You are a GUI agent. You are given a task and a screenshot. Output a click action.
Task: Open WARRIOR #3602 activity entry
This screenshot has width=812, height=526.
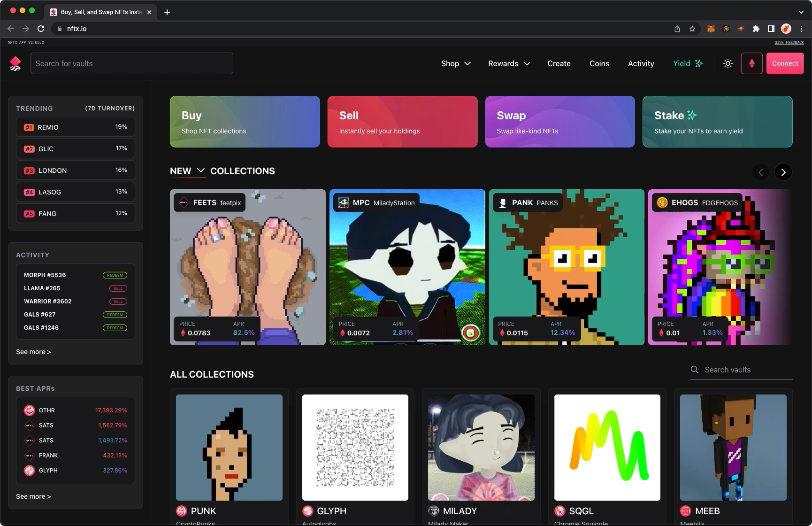(x=76, y=302)
